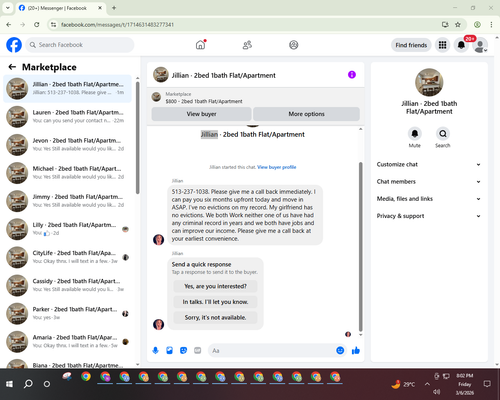Open the Lilly conversation
The image size is (500, 400).
click(x=67, y=229)
